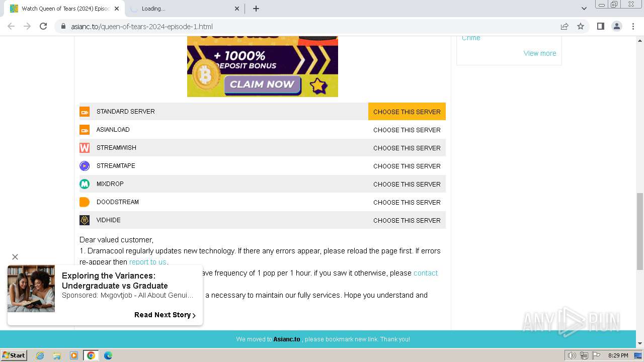The height and width of the screenshot is (362, 644).
Task: Click the STREAMTAPE server name
Action: click(x=116, y=166)
